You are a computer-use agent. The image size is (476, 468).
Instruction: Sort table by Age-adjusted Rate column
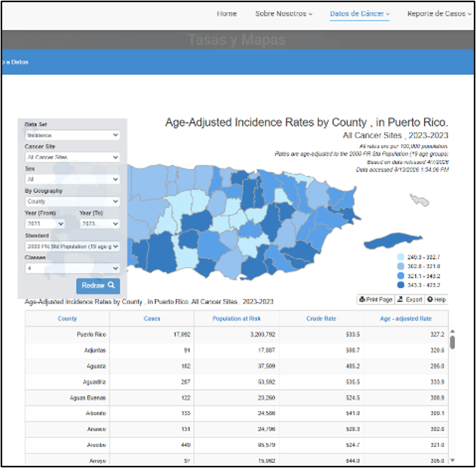[406, 319]
